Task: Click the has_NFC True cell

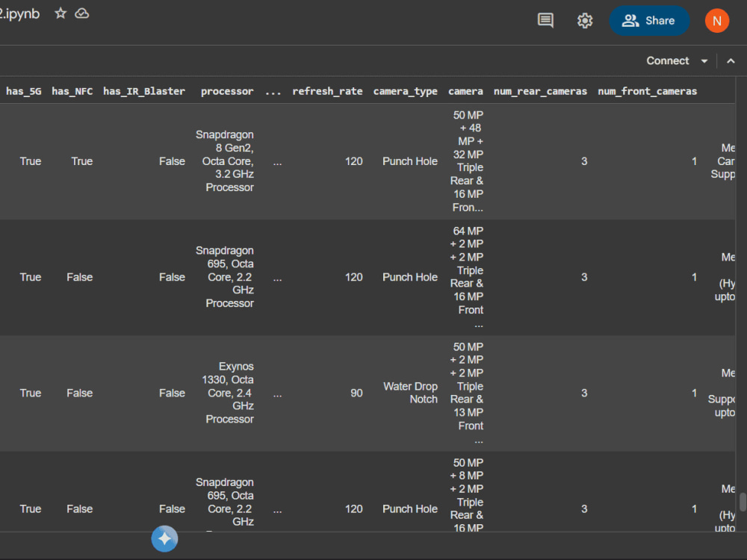Action: click(82, 161)
